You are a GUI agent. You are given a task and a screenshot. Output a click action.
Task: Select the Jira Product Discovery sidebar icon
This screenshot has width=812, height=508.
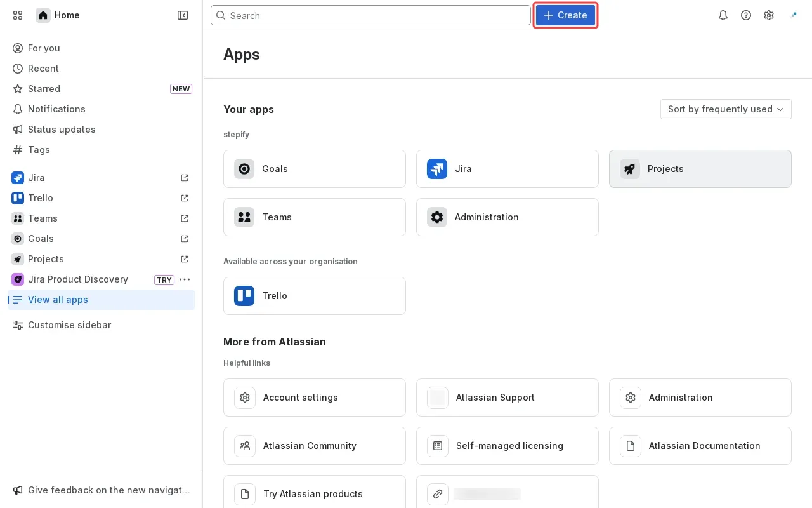tap(18, 279)
